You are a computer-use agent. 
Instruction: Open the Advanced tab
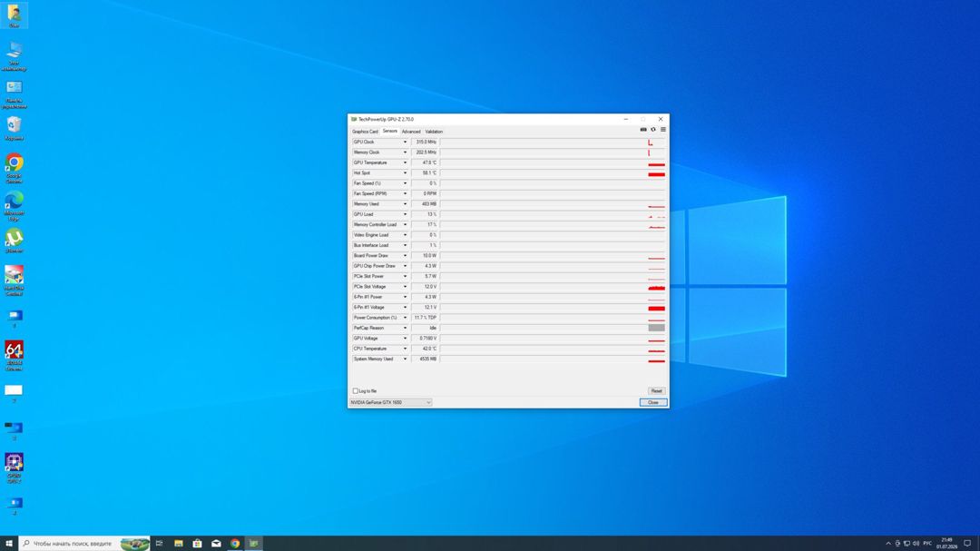[x=411, y=132]
